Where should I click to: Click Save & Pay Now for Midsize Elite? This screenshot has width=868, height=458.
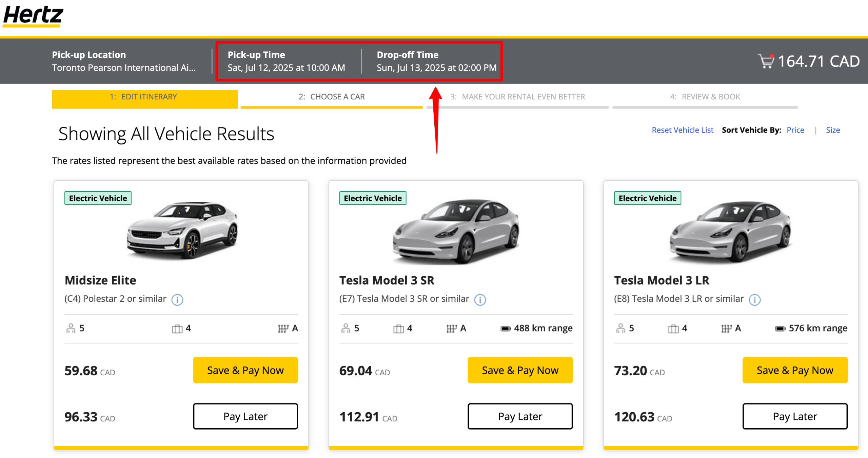click(x=245, y=370)
